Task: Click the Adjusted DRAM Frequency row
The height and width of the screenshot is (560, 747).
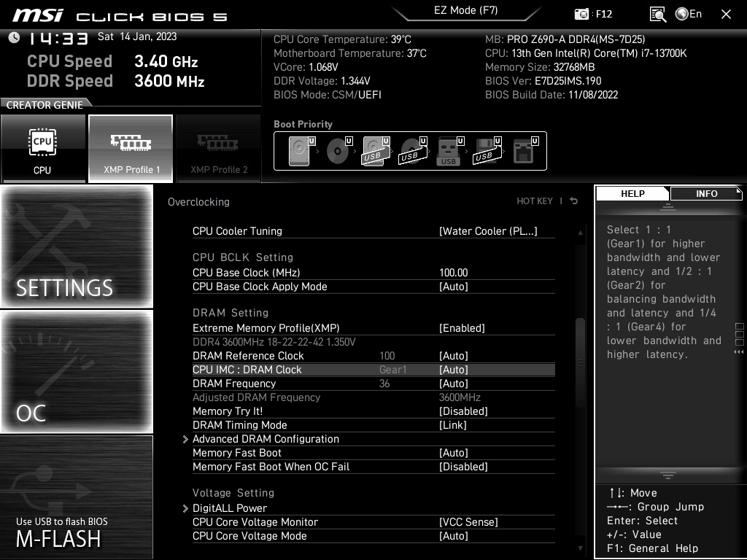Action: coord(373,397)
